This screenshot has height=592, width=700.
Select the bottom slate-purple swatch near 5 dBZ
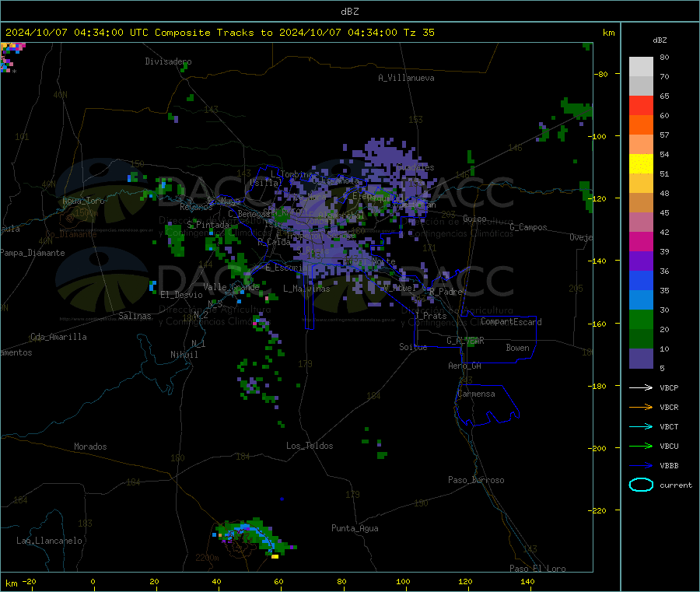[641, 359]
